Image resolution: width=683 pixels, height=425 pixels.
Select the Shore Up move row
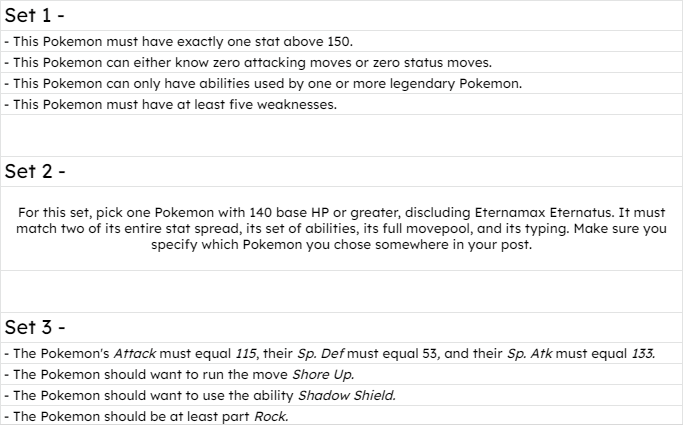pyautogui.click(x=342, y=374)
